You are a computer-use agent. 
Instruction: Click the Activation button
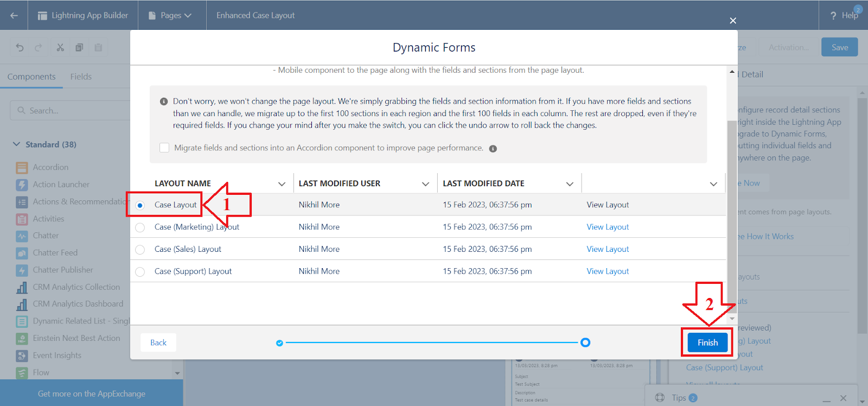coord(788,47)
